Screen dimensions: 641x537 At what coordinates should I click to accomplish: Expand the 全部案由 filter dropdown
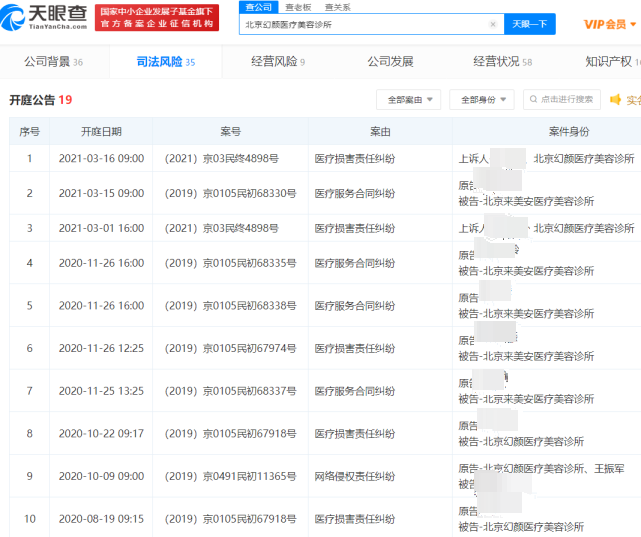(x=408, y=100)
